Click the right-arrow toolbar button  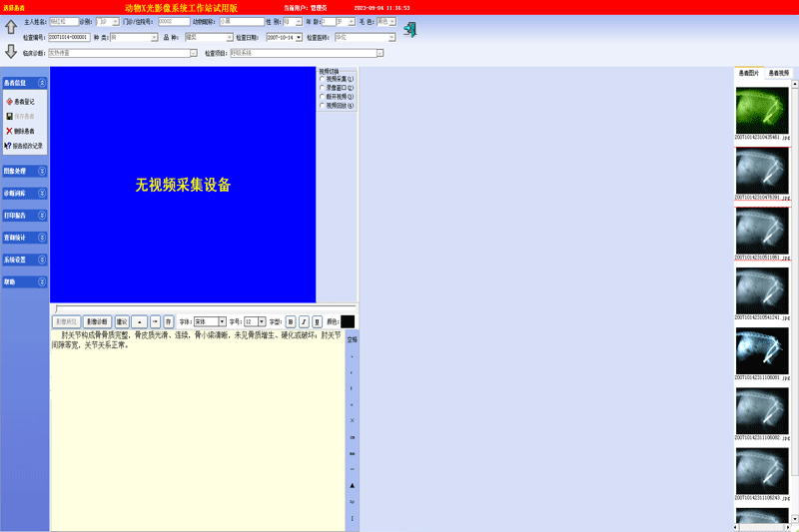(x=156, y=321)
